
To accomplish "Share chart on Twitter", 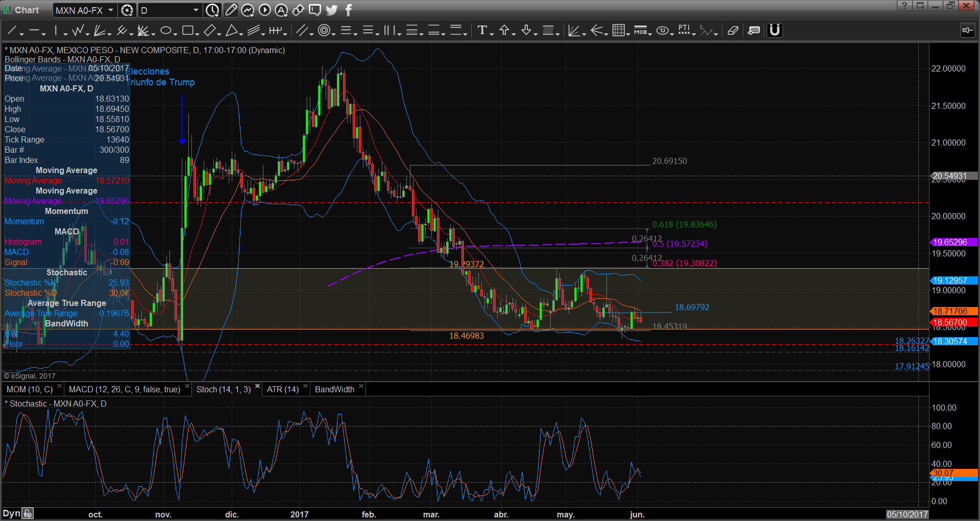I will [332, 10].
